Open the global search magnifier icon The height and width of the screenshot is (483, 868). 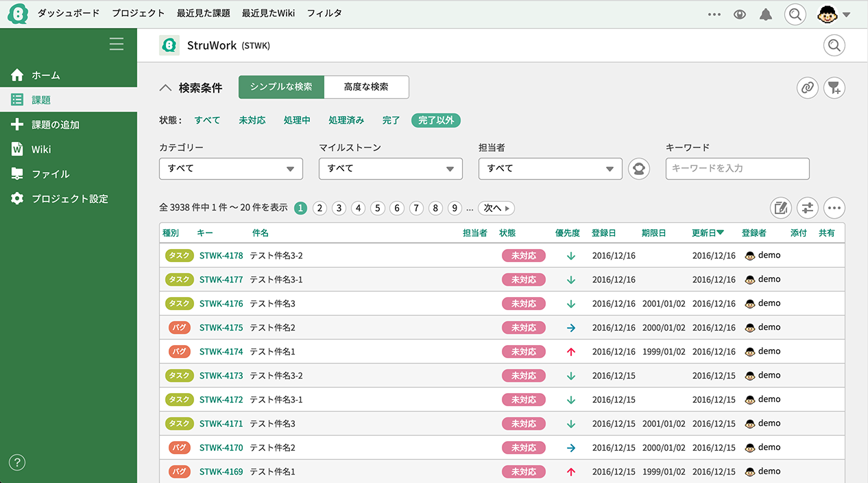pos(795,13)
